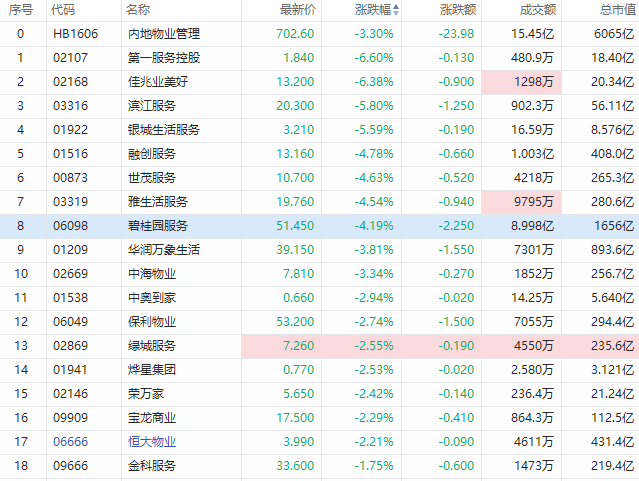Click market cap 1656亿
This screenshot has width=639, height=481.
(614, 225)
